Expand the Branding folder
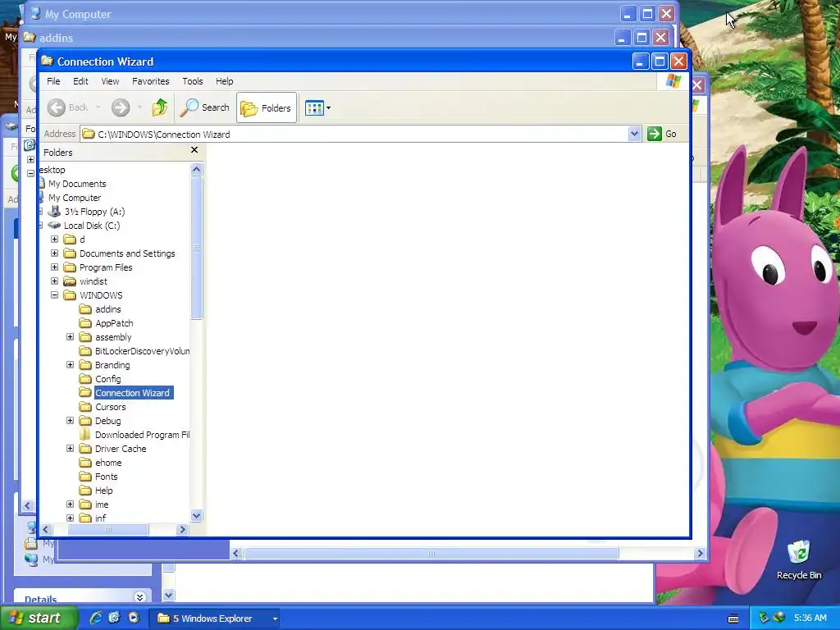This screenshot has width=840, height=630. tap(71, 365)
